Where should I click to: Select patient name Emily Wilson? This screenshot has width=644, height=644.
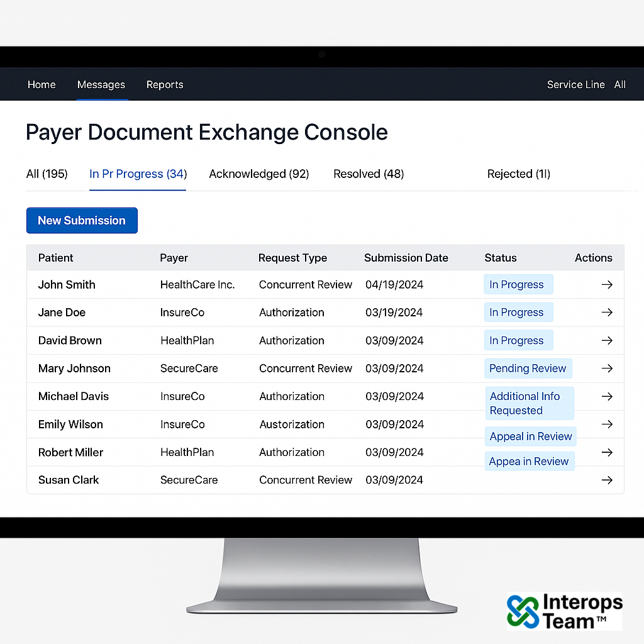70,425
